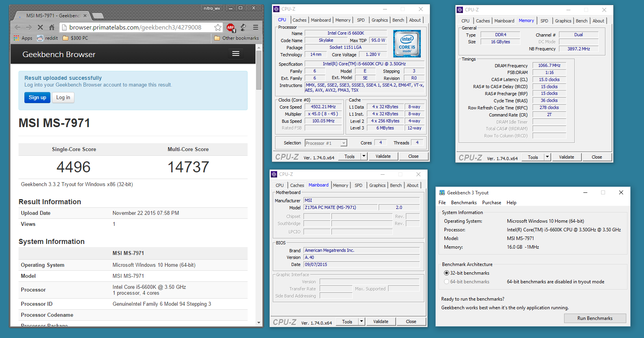Click the BIOS version A.40 field

pos(361,257)
